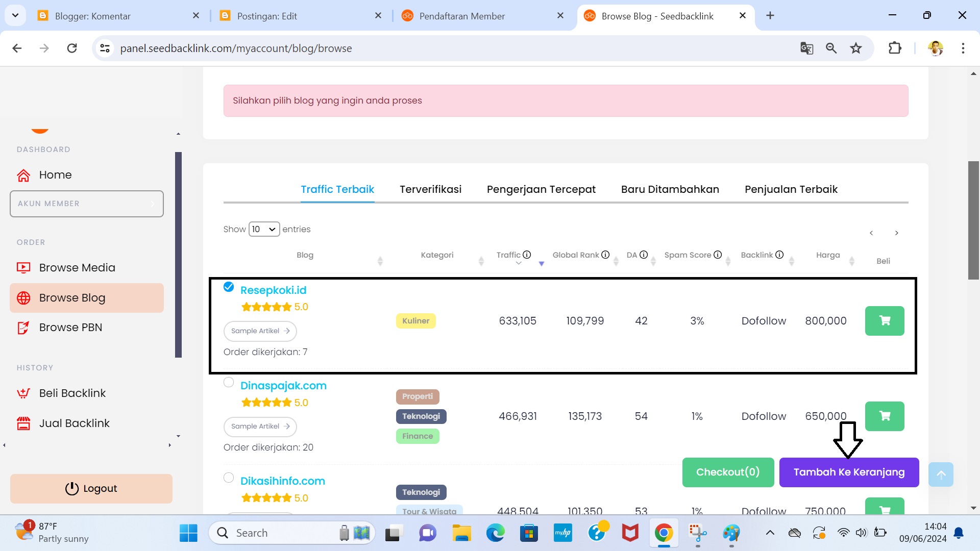Open Browse Media in sidebar

coord(77,267)
